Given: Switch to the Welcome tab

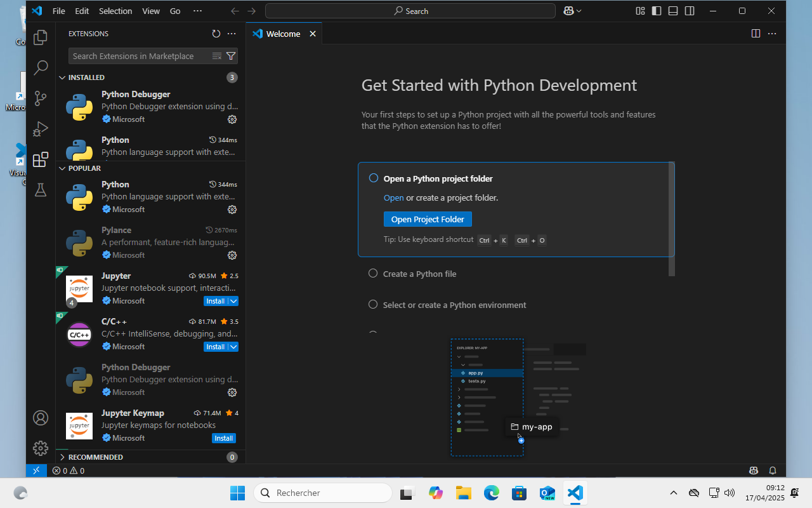Looking at the screenshot, I should pyautogui.click(x=284, y=34).
